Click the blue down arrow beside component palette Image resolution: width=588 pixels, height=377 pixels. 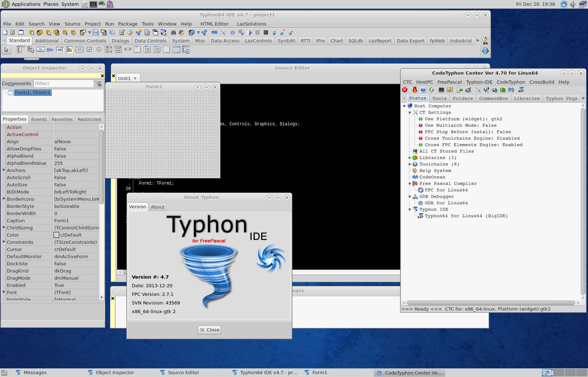click(x=485, y=51)
